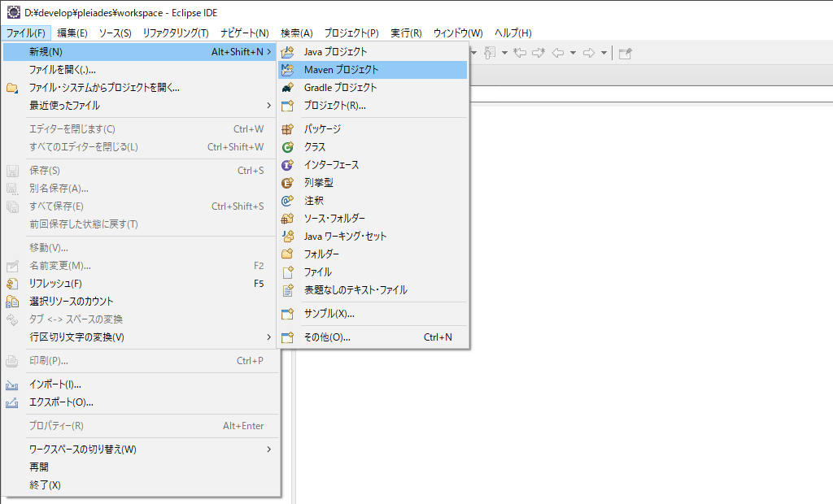833x504 pixels.
Task: Open the previous annotation dropdown arrow
Action: click(x=504, y=53)
